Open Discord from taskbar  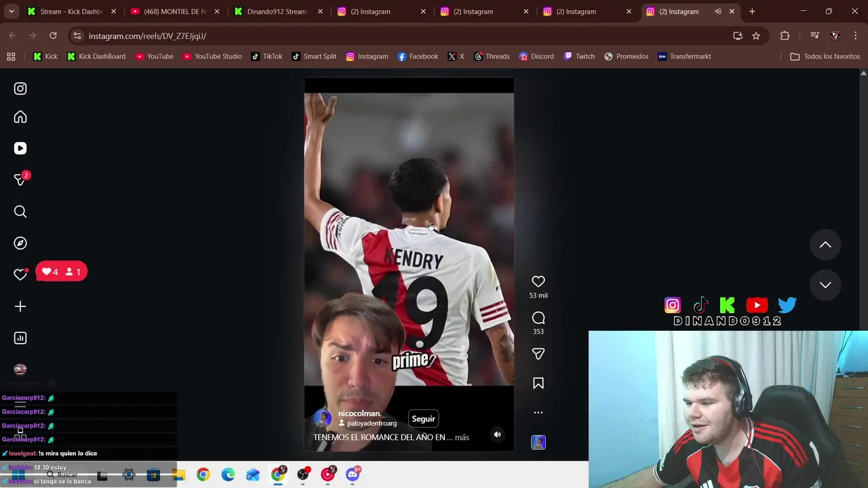353,474
